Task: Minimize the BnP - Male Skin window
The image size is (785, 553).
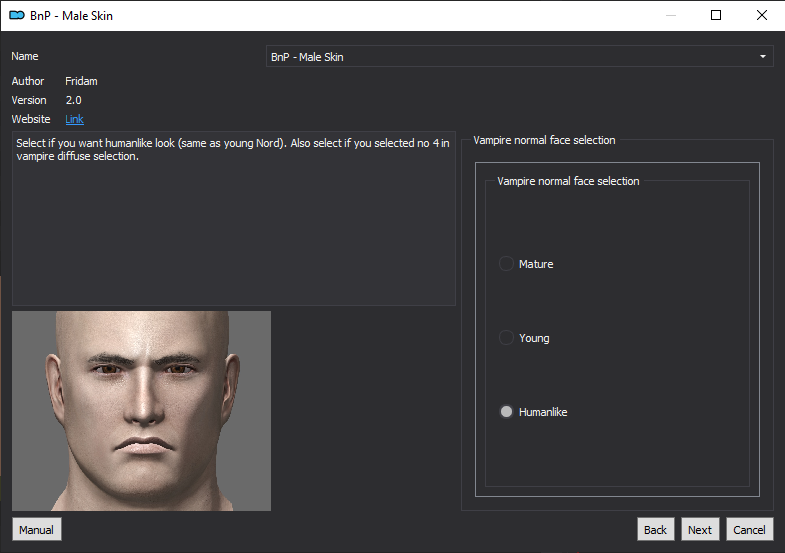Action: [x=671, y=15]
